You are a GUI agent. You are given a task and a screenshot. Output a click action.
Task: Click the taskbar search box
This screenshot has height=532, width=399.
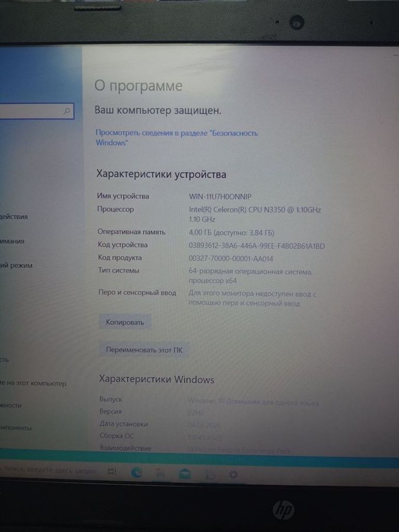pos(49,471)
